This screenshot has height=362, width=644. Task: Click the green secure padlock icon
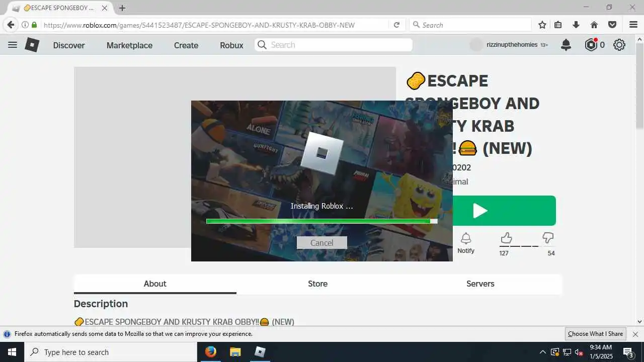(x=34, y=25)
